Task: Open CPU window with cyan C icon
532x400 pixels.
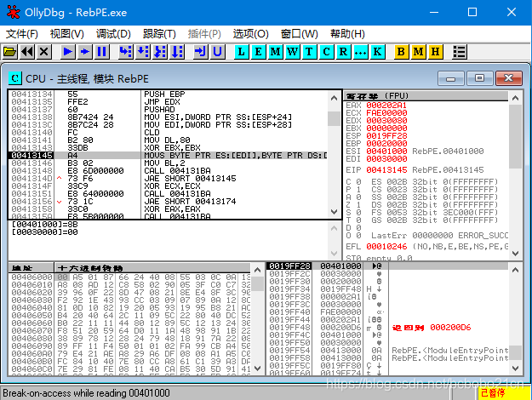Action: (x=326, y=52)
